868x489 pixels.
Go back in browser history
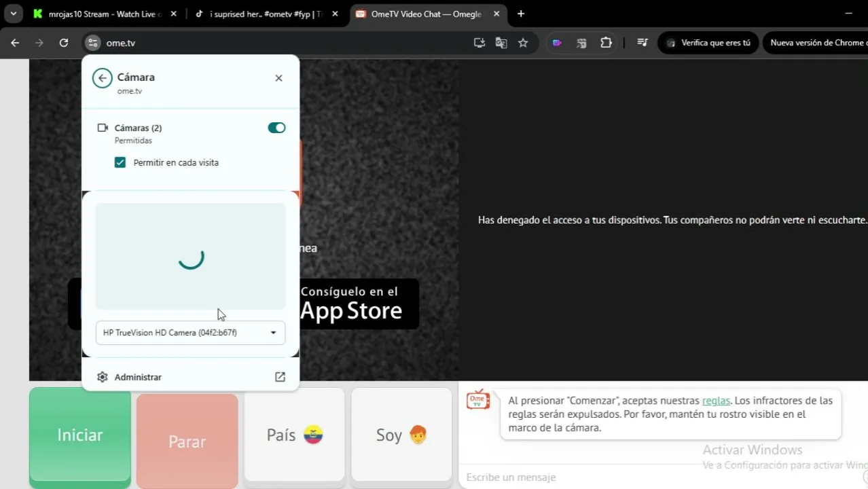coord(15,43)
